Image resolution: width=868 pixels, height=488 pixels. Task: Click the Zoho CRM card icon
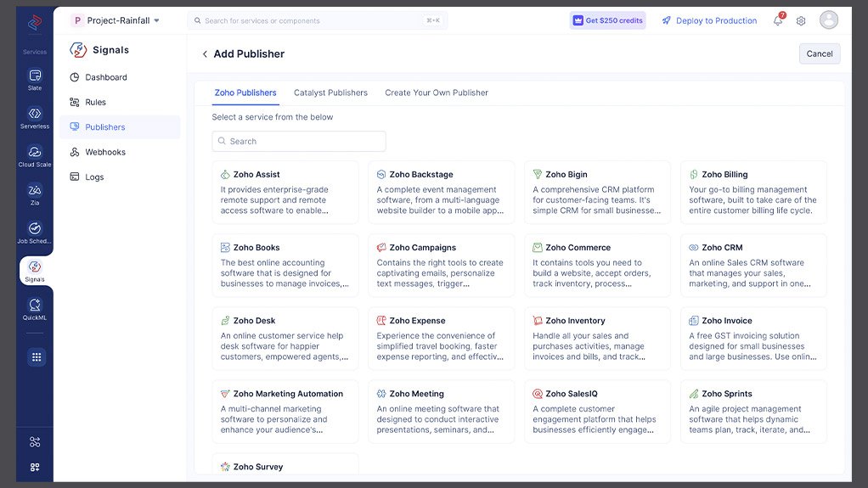694,247
